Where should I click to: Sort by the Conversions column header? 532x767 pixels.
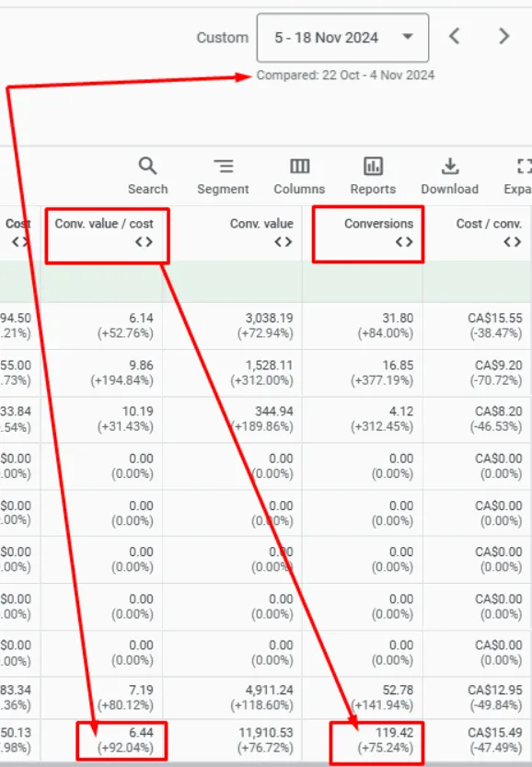click(379, 224)
